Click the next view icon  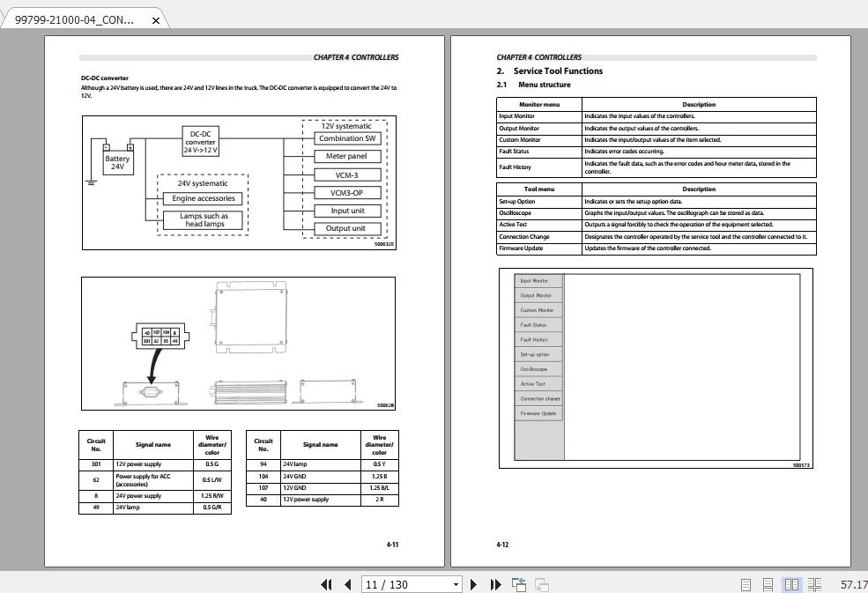point(541,584)
